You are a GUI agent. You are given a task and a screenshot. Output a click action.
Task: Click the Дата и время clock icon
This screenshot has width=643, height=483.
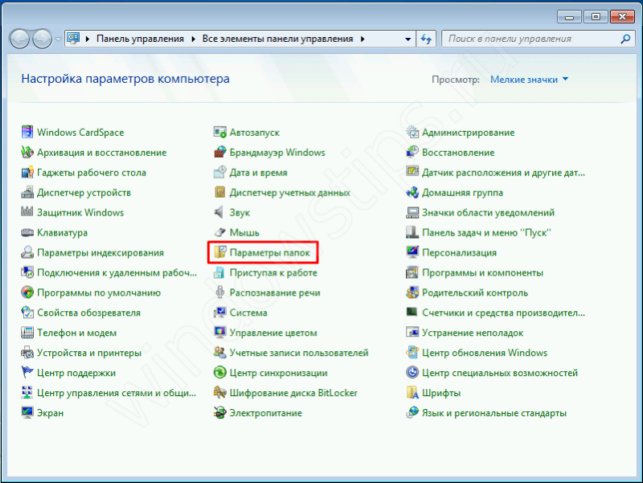click(x=220, y=172)
